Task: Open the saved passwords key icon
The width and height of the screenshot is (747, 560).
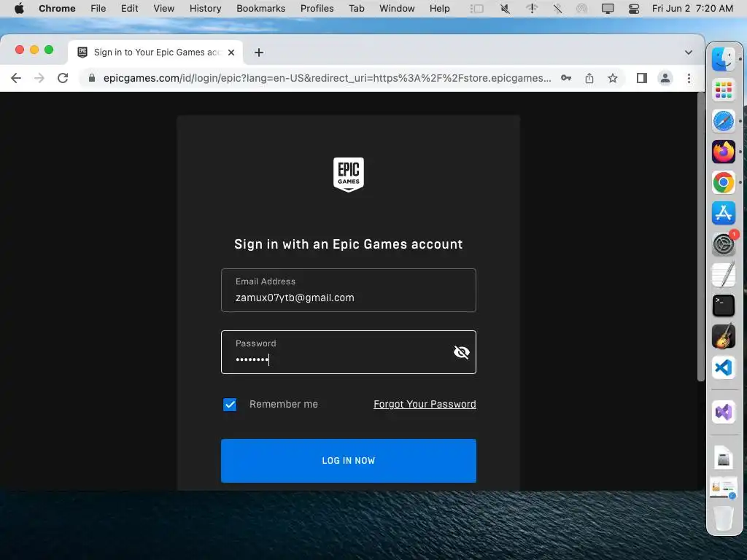Action: point(566,78)
